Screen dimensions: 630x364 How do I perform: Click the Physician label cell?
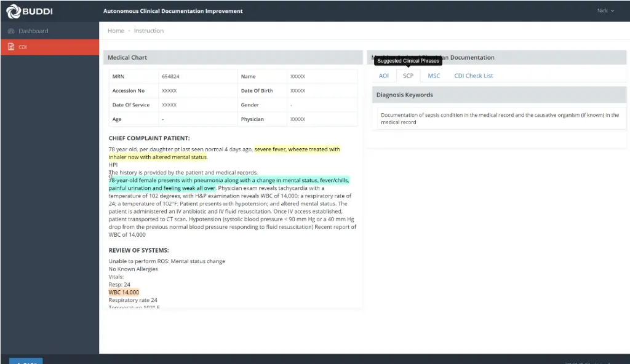click(262, 119)
